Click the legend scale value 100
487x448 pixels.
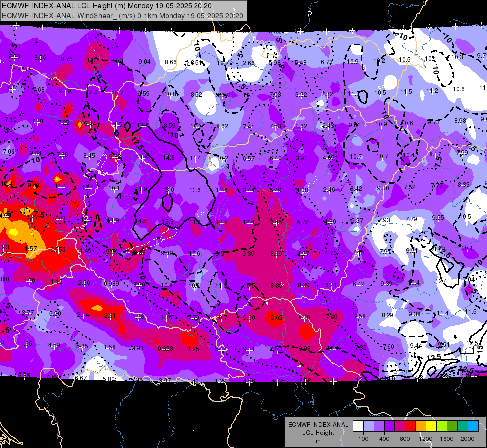click(363, 439)
